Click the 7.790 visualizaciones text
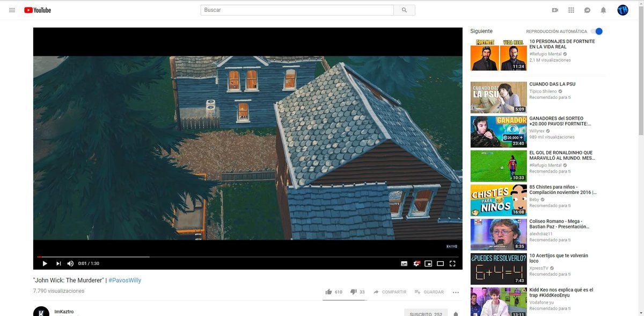This screenshot has height=316, width=644. [59, 291]
